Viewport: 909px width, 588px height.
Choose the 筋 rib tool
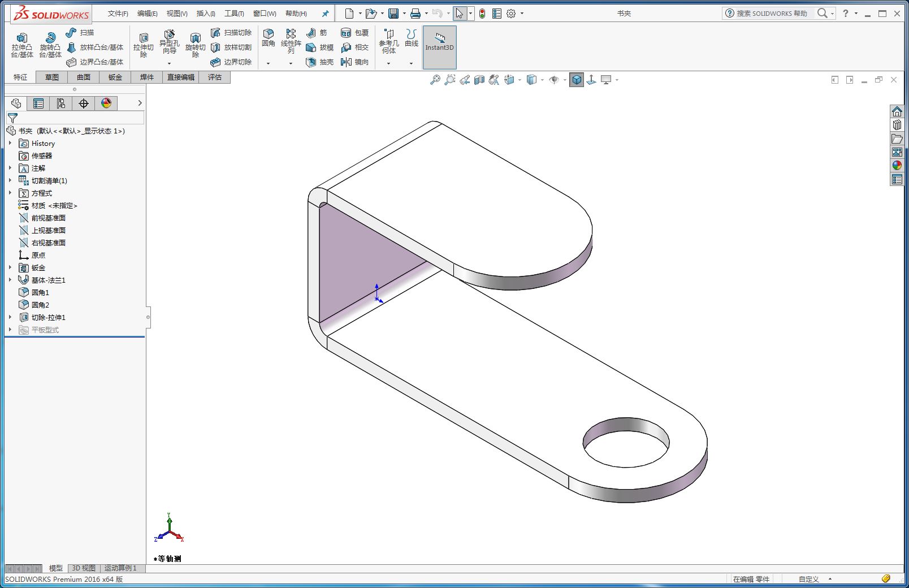[317, 33]
